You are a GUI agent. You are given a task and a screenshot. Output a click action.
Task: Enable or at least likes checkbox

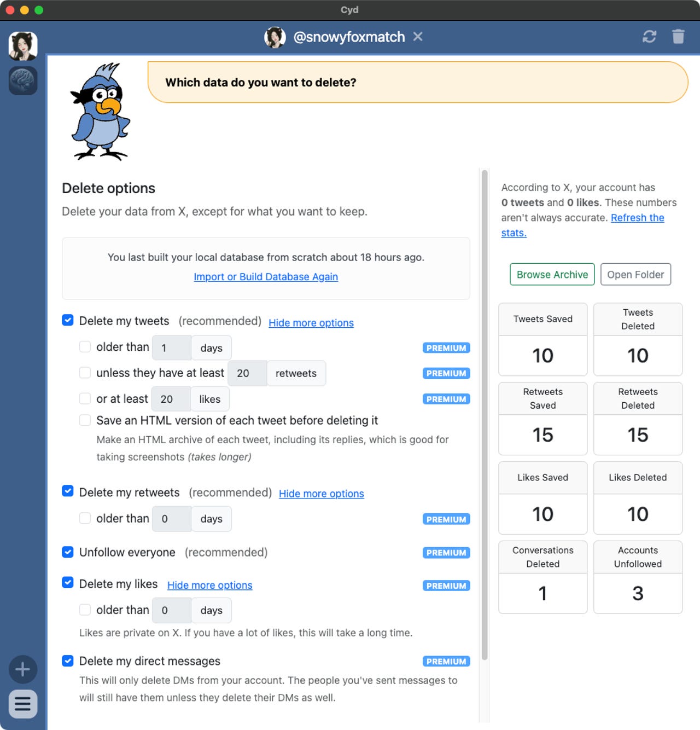tap(85, 398)
